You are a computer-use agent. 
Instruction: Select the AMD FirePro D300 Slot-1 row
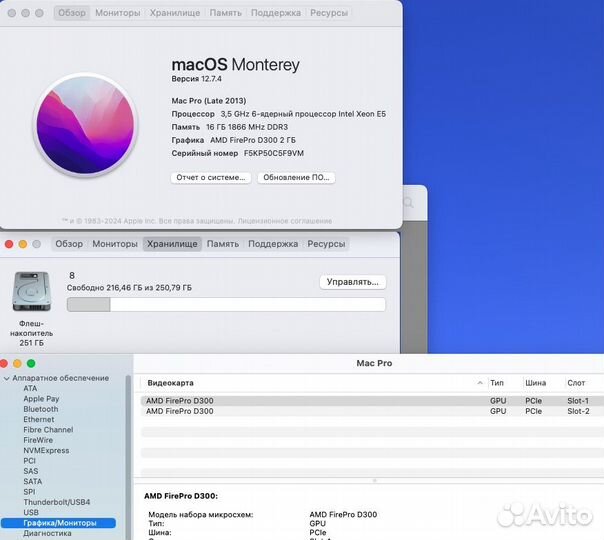[372, 401]
